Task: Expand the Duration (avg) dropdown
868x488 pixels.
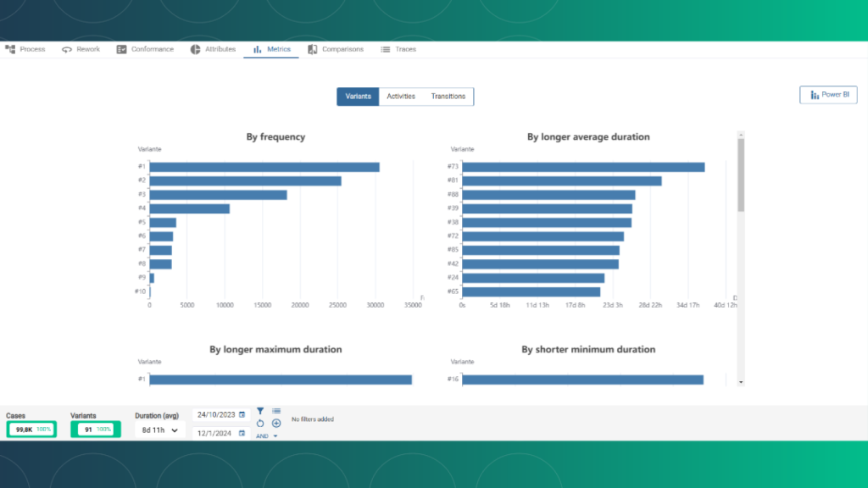Action: tap(159, 430)
